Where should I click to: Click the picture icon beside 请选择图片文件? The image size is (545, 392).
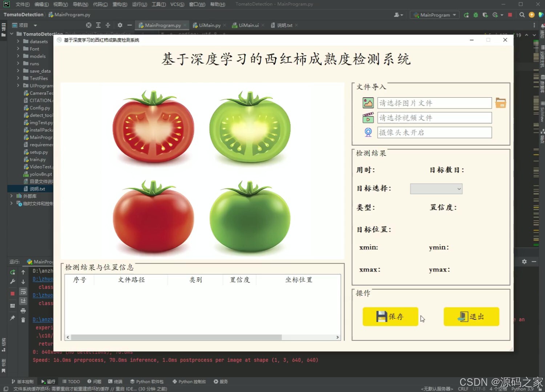click(x=368, y=103)
